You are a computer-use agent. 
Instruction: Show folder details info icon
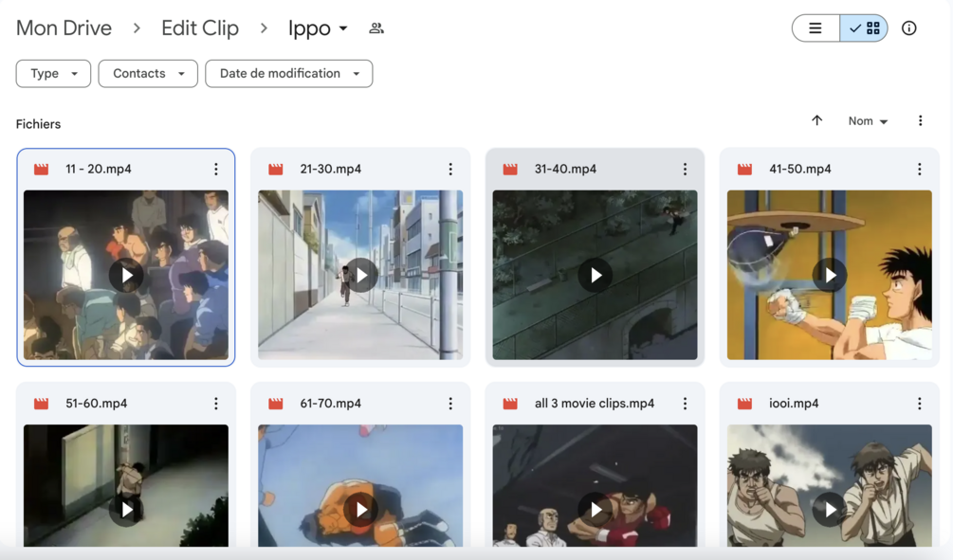pyautogui.click(x=909, y=27)
